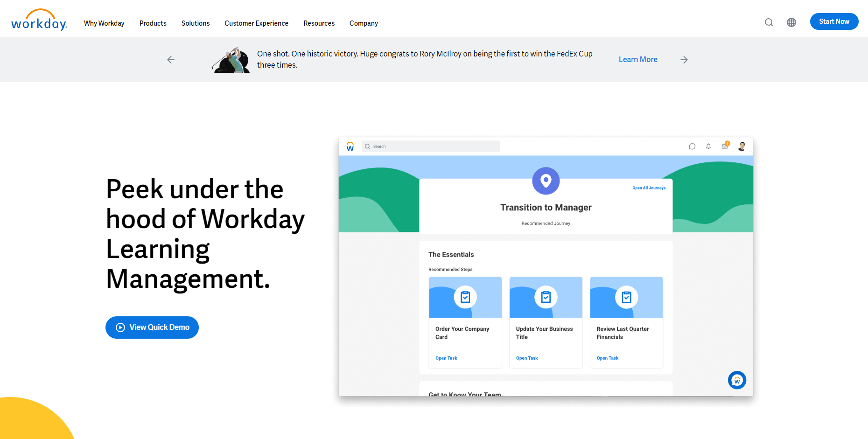The width and height of the screenshot is (868, 439).
Task: Open the chat messages icon in the demo
Action: (692, 146)
